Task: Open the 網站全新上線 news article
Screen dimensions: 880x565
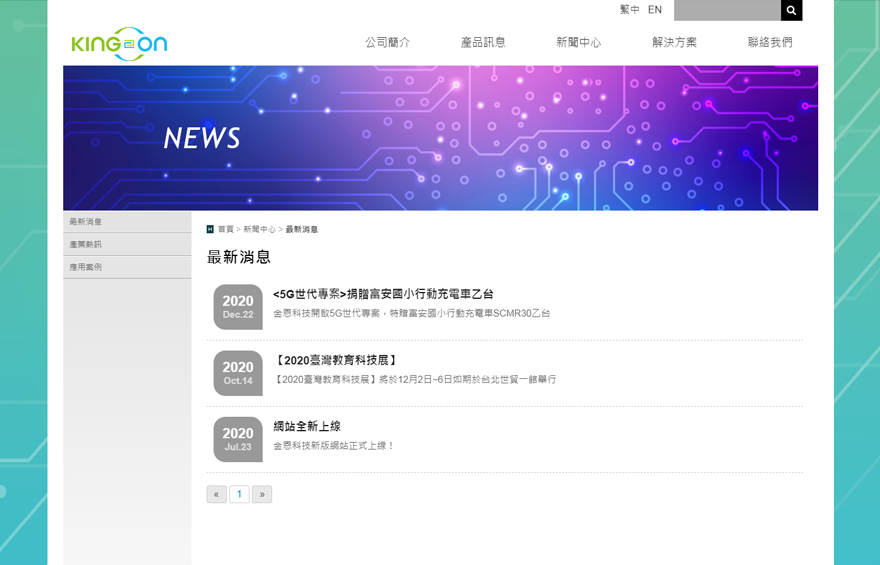Action: [x=307, y=426]
